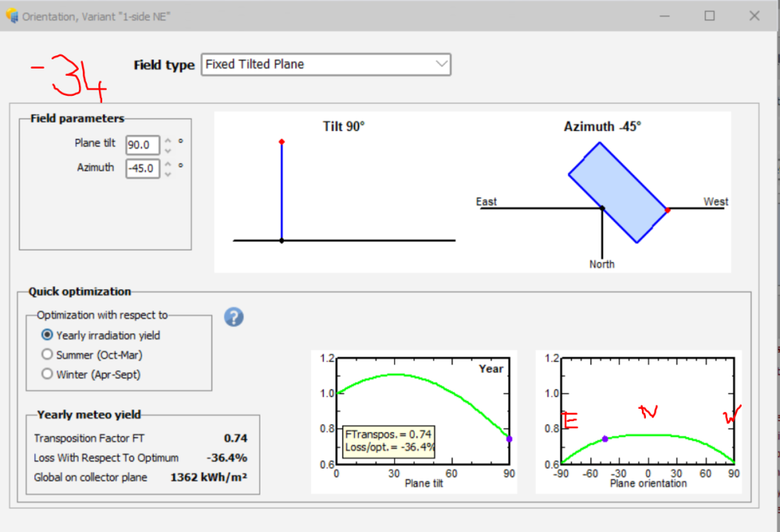Screen dimensions: 780x532
Task: Minimize the Orientation window
Action: [x=665, y=16]
